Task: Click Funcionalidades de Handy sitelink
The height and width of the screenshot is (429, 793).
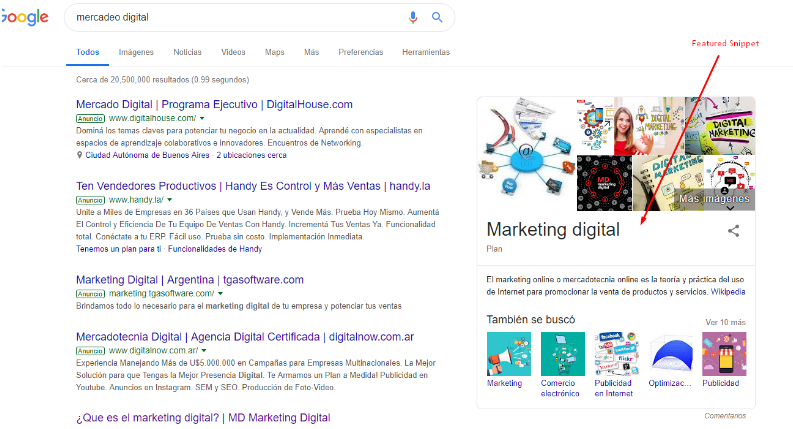Action: pyautogui.click(x=215, y=249)
